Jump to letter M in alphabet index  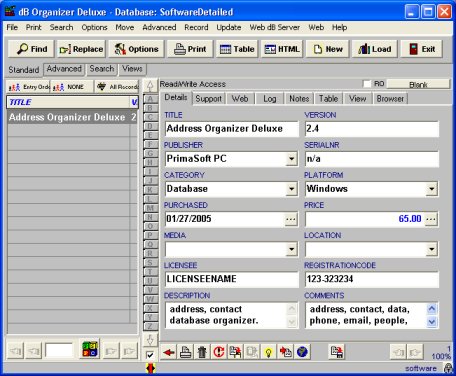point(150,208)
